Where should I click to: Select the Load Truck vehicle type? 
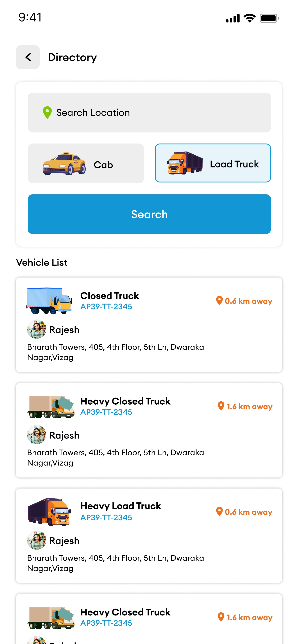[x=213, y=163]
